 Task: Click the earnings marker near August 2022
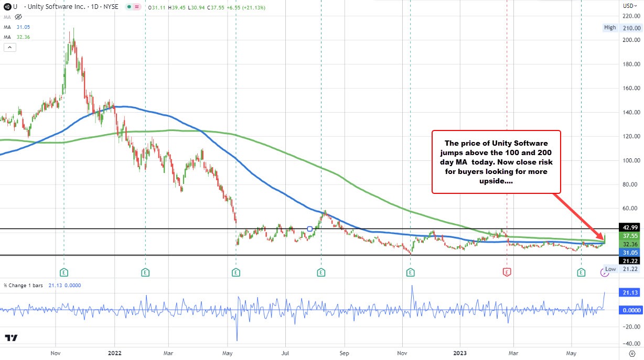point(321,272)
